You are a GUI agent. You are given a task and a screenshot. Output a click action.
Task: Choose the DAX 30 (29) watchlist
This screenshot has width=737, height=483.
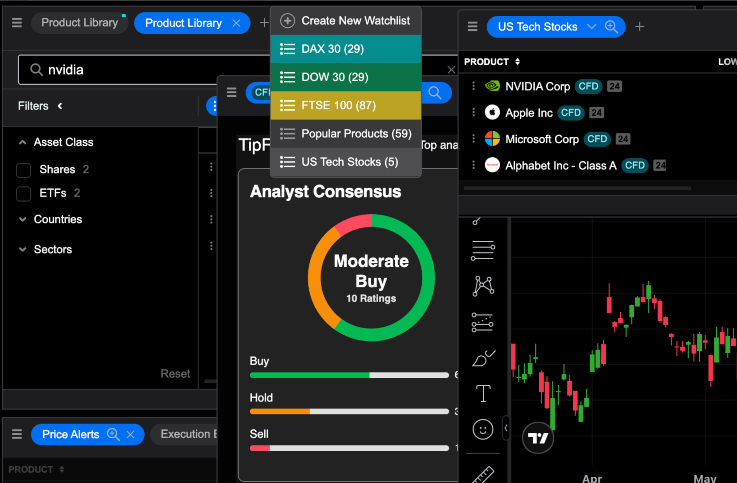tap(345, 49)
